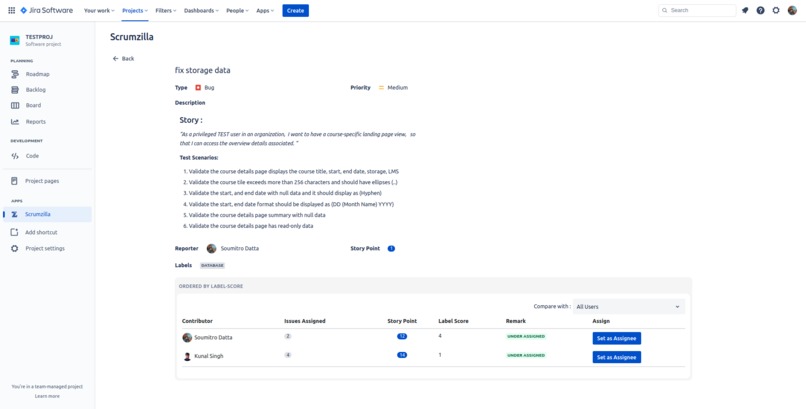Click the Create button
This screenshot has height=409, width=806.
pos(296,10)
